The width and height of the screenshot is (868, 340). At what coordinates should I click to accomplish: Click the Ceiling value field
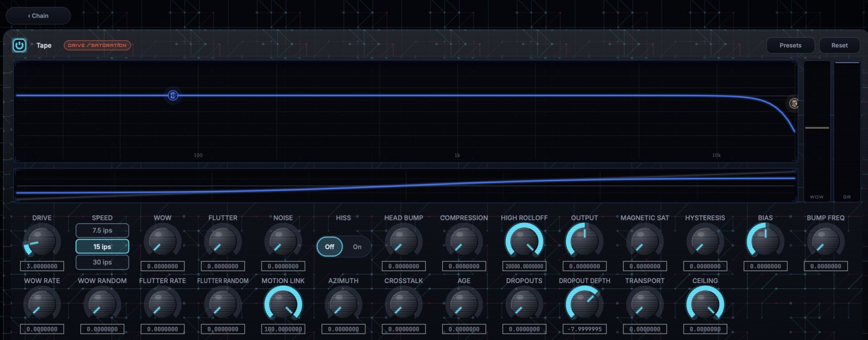tap(705, 329)
